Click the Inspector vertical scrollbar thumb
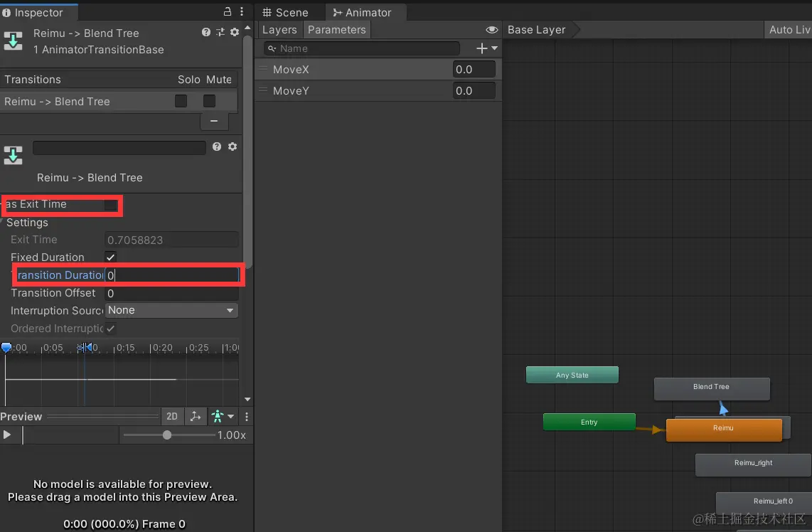812x532 pixels. pos(247,150)
